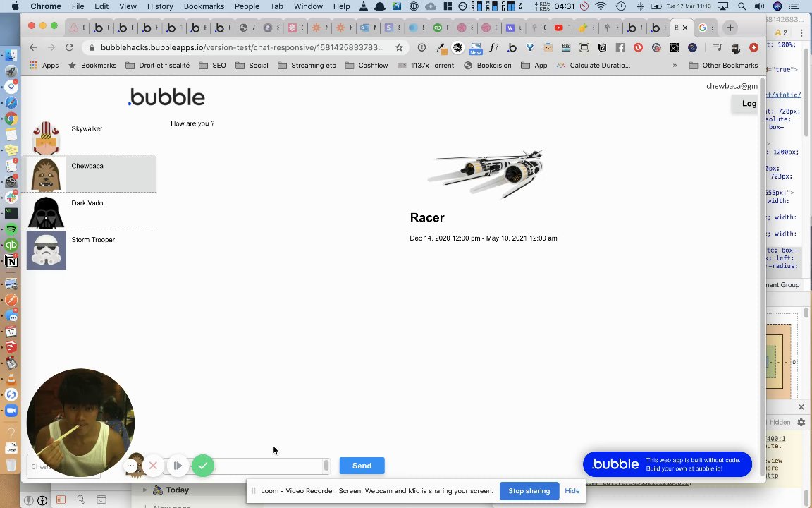
Task: Click the Facebook extension icon
Action: click(x=620, y=48)
